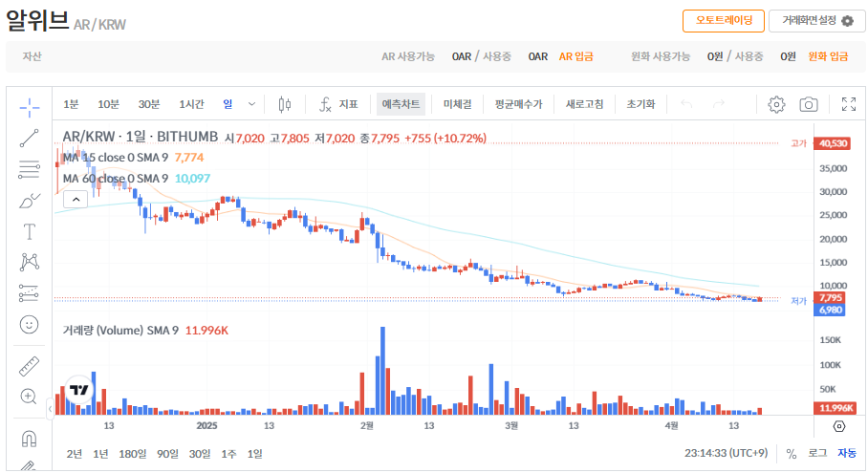Image resolution: width=868 pixels, height=473 pixels.
Task: Open 오토트레이딩 auto trading
Action: (x=724, y=21)
